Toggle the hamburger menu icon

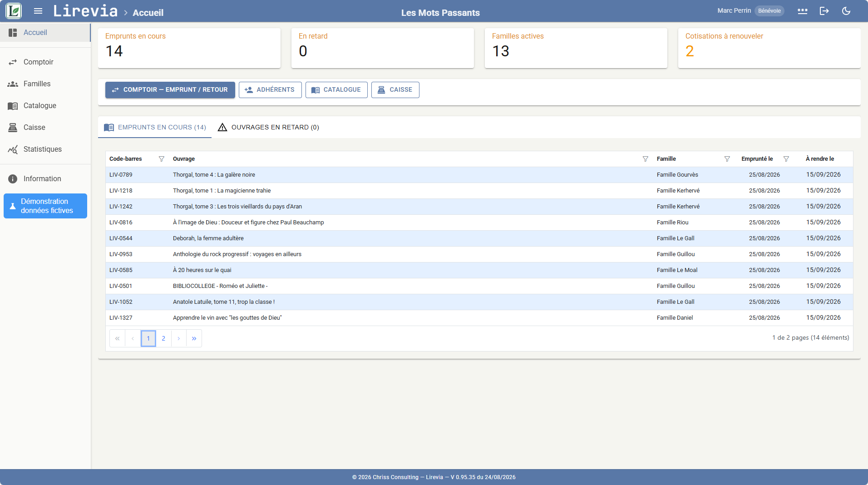pos(38,11)
